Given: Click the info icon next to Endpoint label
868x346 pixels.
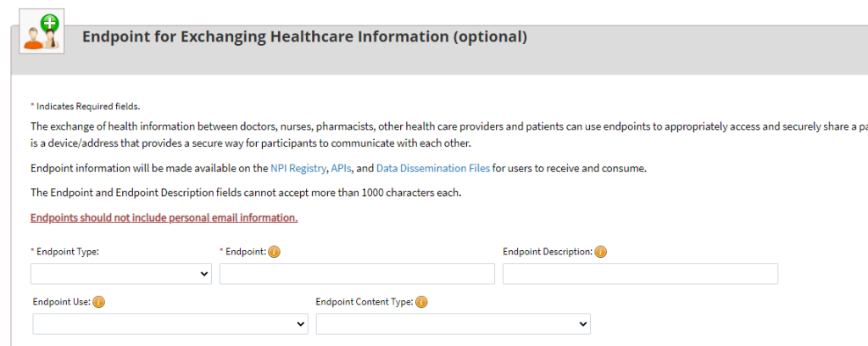Looking at the screenshot, I should coord(275,252).
